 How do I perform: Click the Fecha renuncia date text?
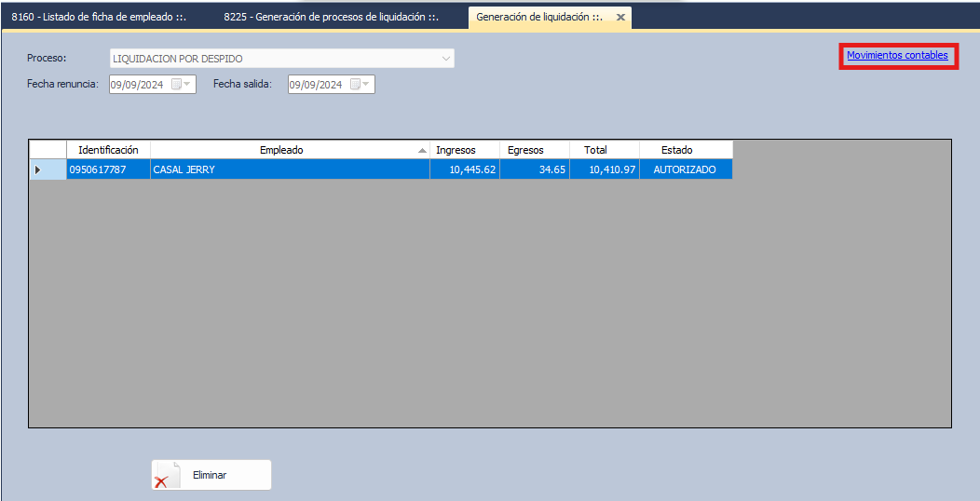[136, 85]
